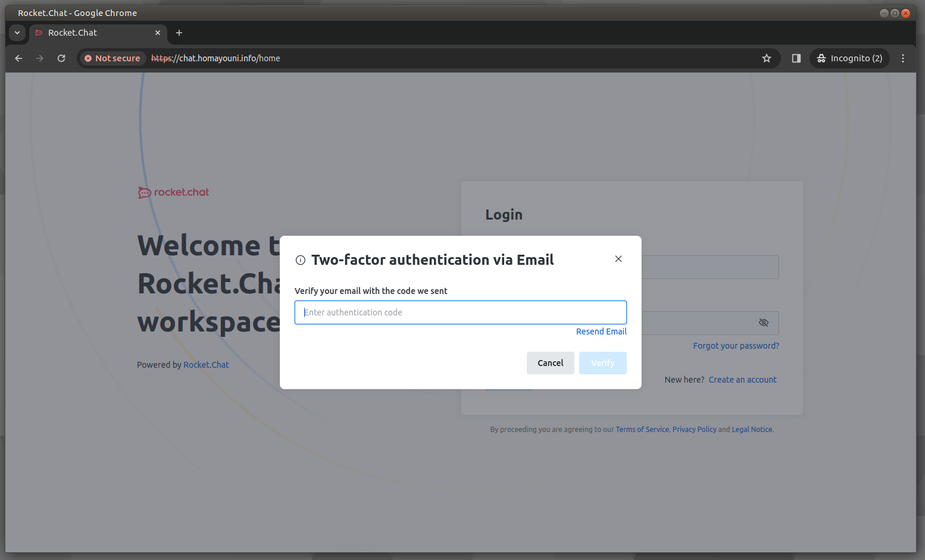The height and width of the screenshot is (560, 925).
Task: Click the Verify button
Action: tap(603, 363)
